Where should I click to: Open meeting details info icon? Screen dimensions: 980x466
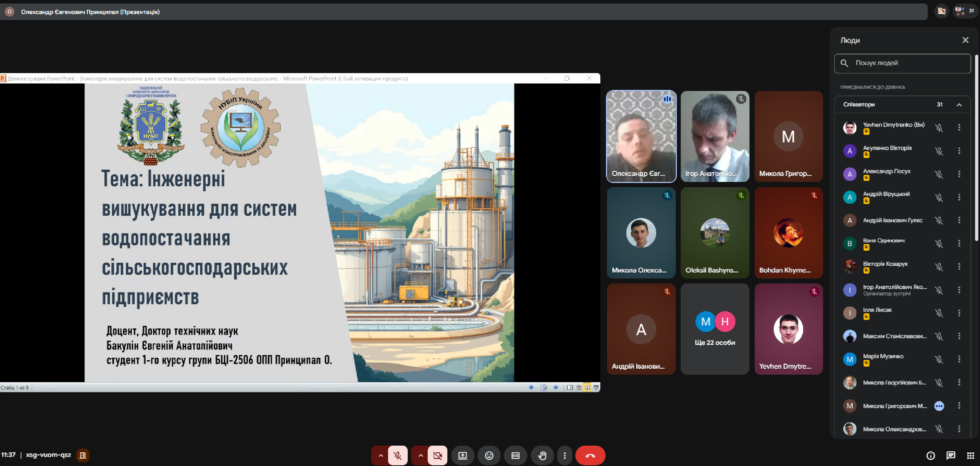930,455
